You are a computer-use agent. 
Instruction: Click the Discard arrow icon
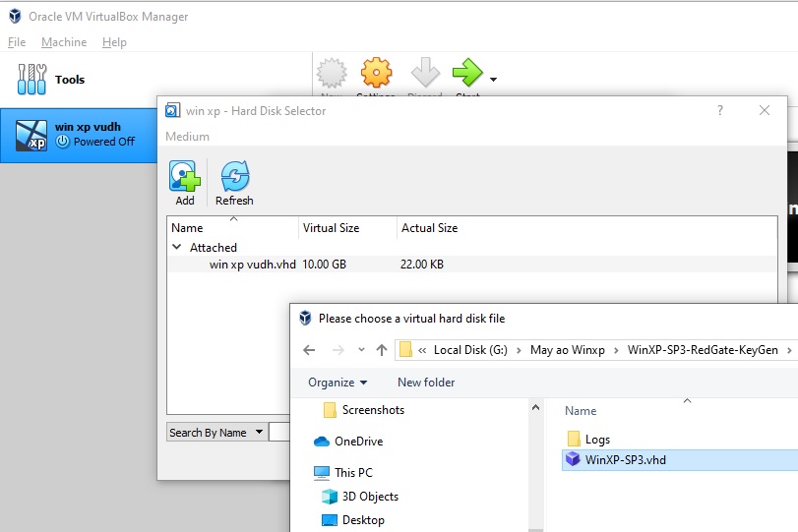click(x=425, y=72)
